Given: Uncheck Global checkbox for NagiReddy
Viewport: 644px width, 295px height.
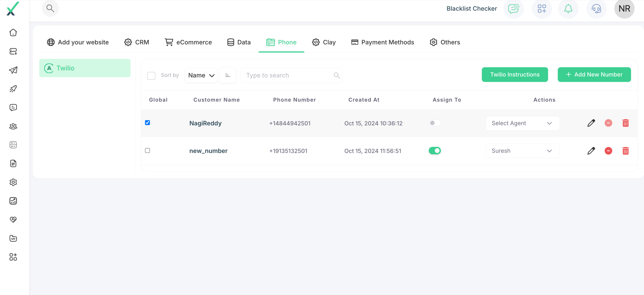Looking at the screenshot, I should tap(148, 123).
